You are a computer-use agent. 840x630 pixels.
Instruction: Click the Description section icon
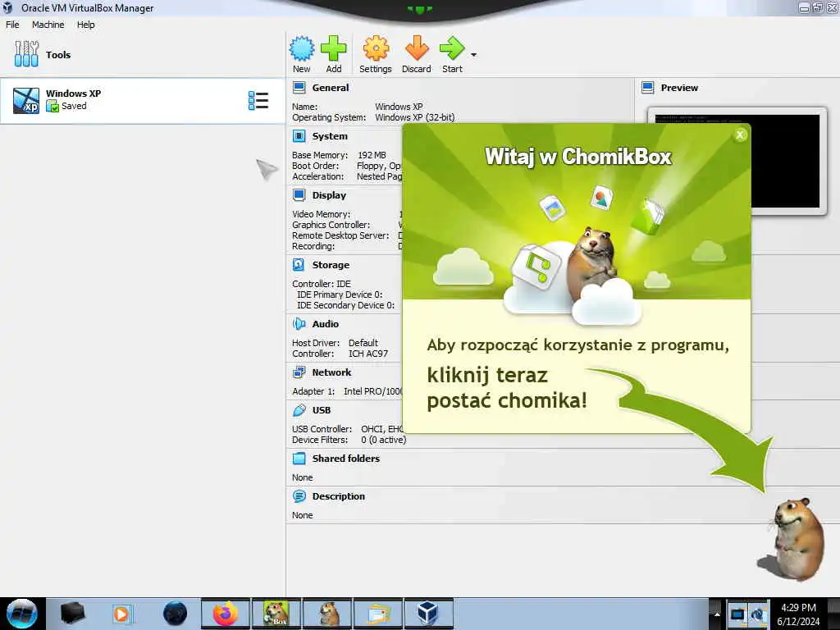(x=299, y=496)
